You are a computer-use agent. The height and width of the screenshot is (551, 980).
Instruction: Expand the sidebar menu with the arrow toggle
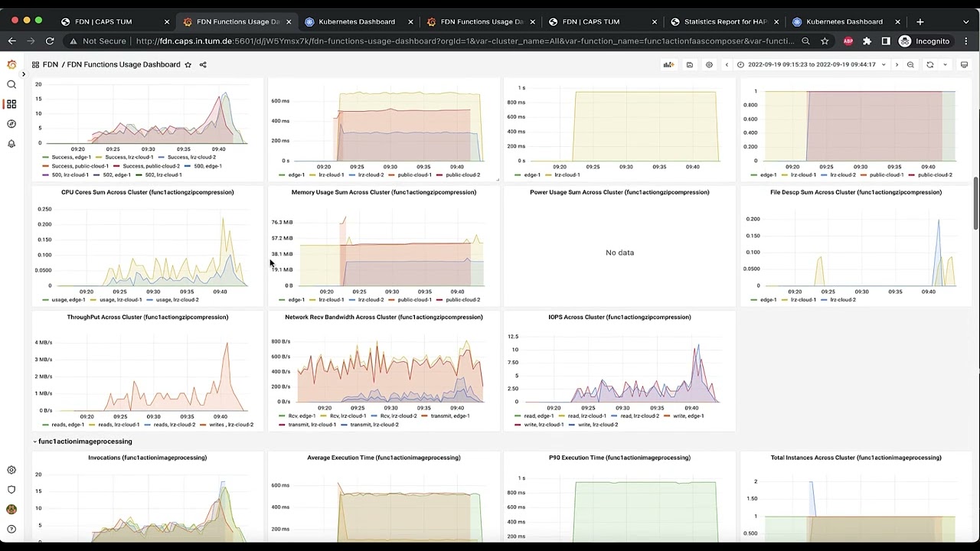coord(23,74)
